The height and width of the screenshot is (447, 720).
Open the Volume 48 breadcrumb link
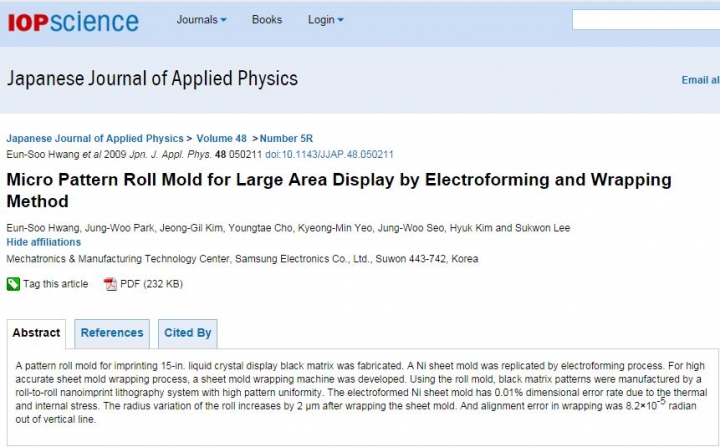coord(221,138)
